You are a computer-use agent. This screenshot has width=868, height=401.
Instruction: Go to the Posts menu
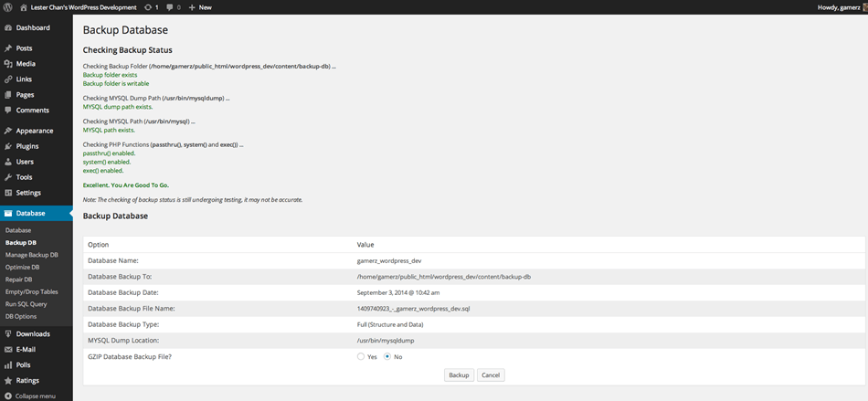[25, 48]
